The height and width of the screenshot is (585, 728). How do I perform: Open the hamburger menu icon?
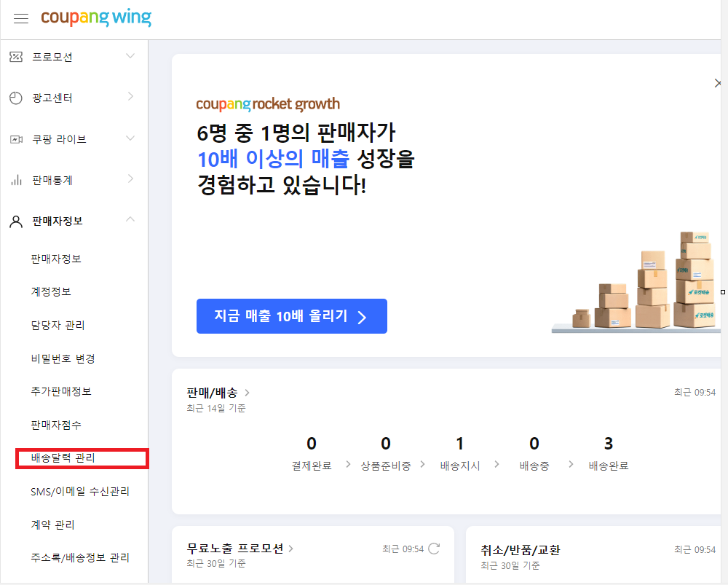pyautogui.click(x=21, y=19)
